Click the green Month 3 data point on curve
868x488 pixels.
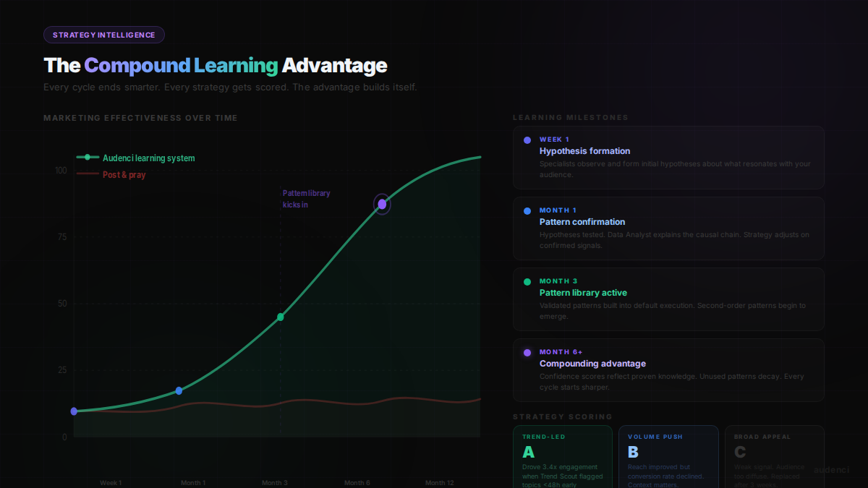(x=281, y=317)
